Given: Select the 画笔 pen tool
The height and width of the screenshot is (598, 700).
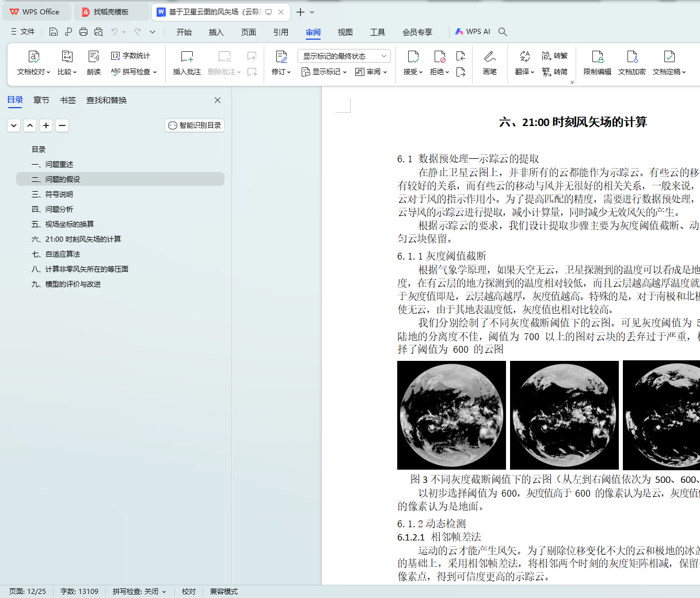Looking at the screenshot, I should (490, 63).
